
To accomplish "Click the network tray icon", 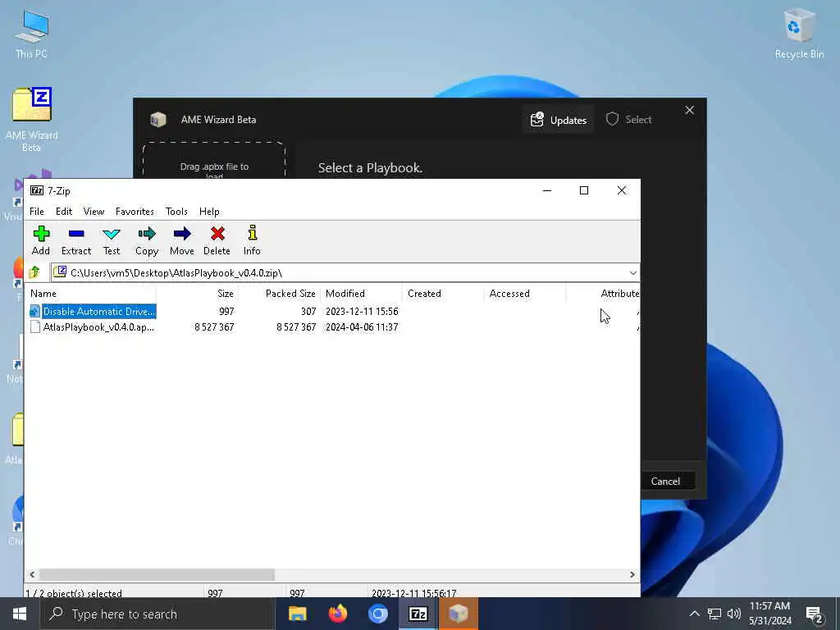I will [714, 614].
